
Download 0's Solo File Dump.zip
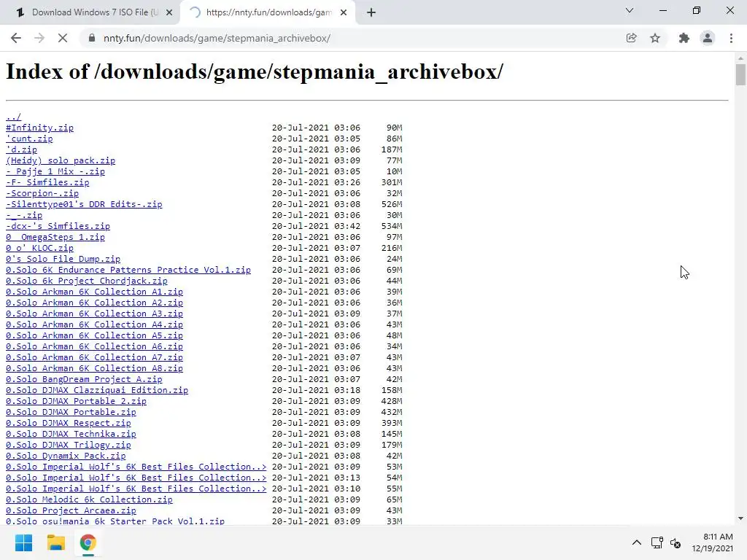(63, 259)
